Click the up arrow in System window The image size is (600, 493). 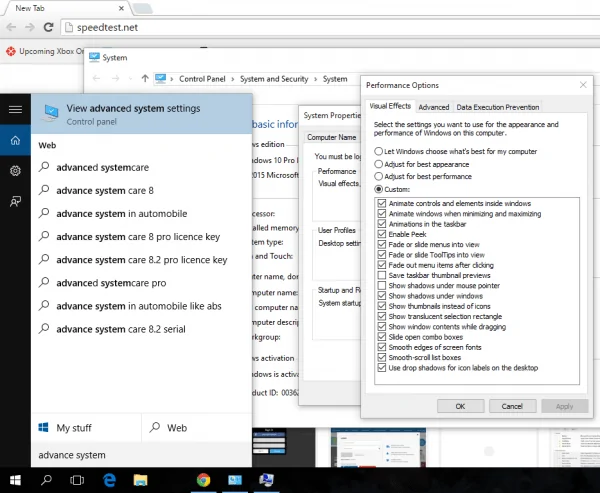click(x=145, y=78)
